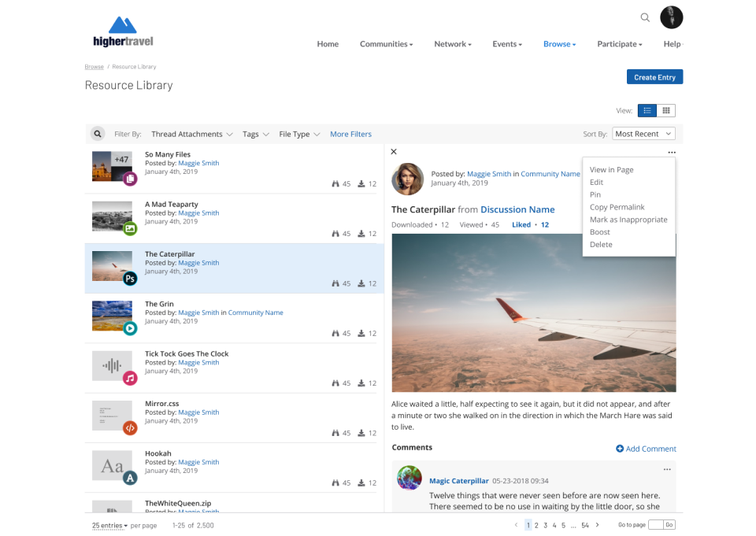Open the Help nav item

click(x=673, y=44)
